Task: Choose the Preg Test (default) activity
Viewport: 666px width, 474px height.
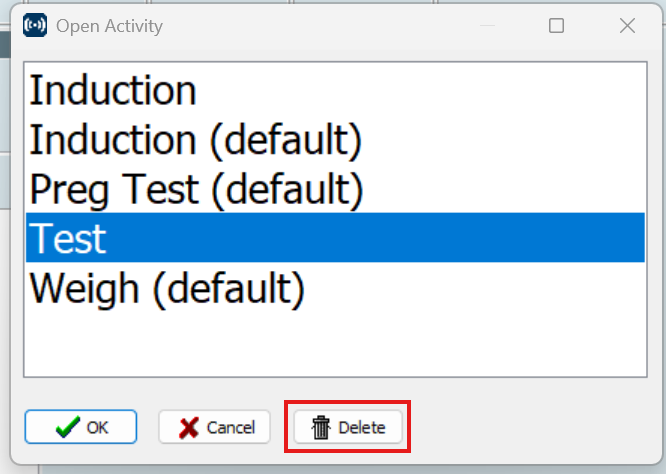Action: [x=335, y=189]
